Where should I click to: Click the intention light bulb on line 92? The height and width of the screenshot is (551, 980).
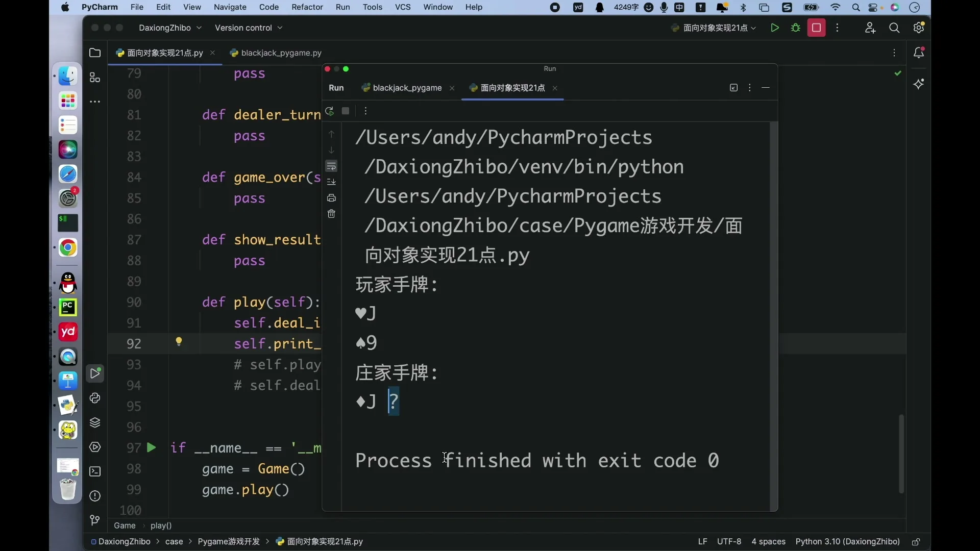(x=179, y=342)
